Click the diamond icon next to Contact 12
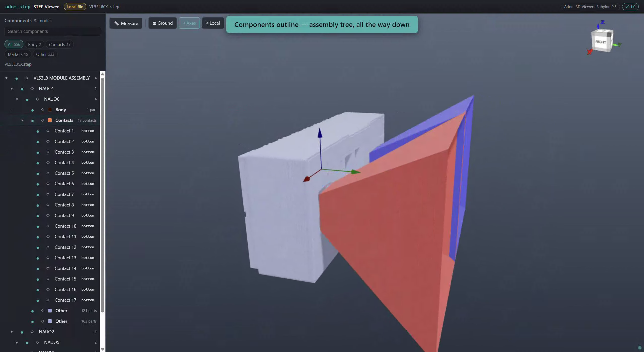 48,247
